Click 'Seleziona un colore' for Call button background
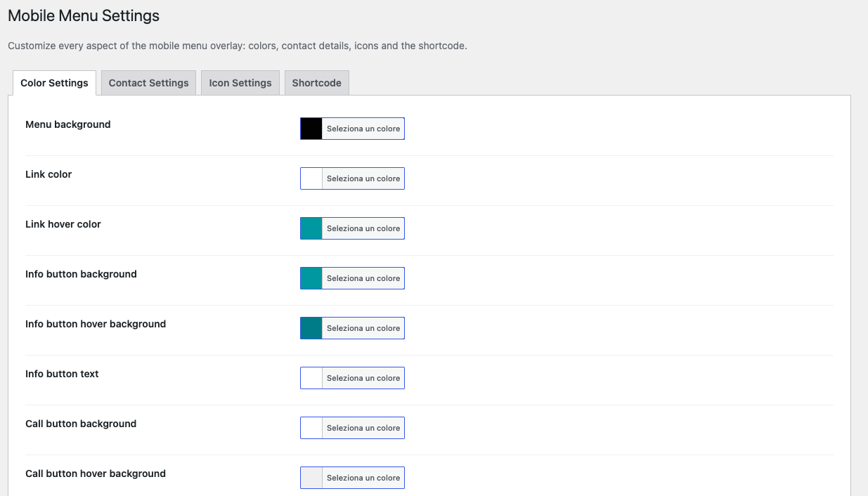The width and height of the screenshot is (868, 496). click(x=363, y=428)
